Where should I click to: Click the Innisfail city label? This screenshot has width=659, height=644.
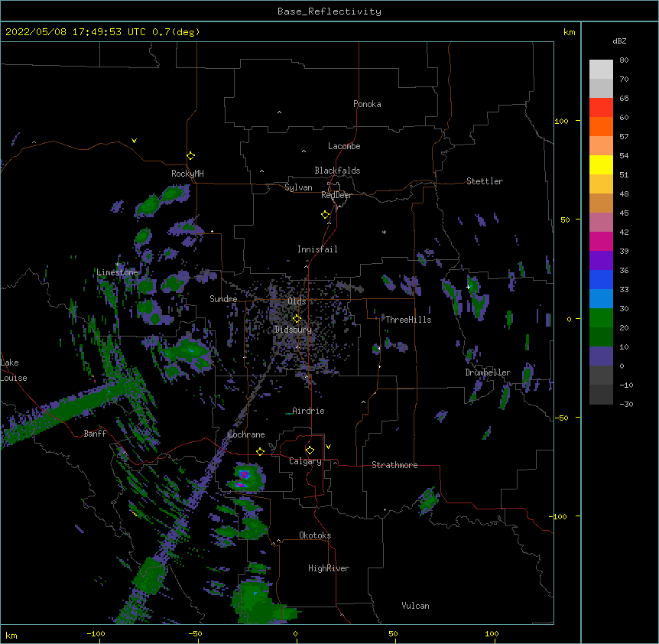[317, 249]
